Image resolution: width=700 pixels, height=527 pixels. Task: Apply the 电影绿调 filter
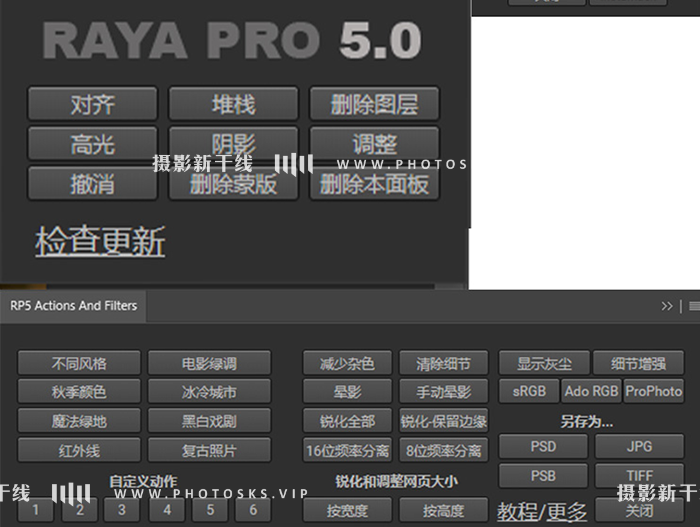point(209,363)
